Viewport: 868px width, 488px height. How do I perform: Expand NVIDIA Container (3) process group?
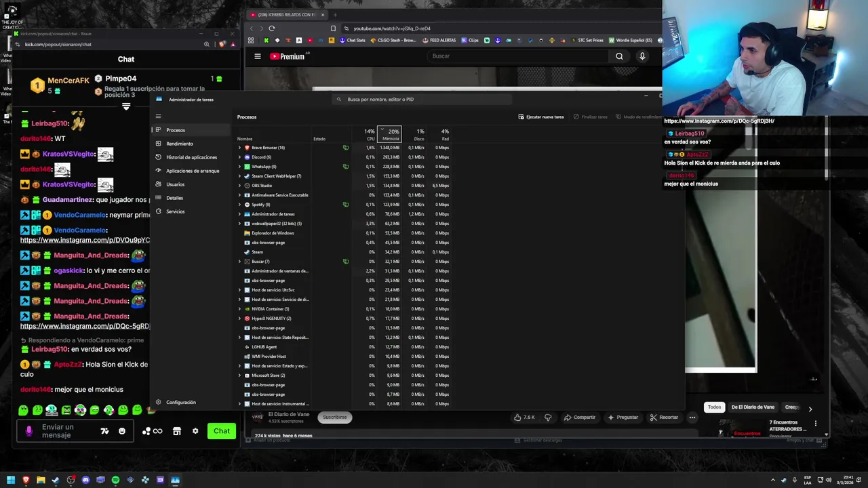[x=239, y=309]
